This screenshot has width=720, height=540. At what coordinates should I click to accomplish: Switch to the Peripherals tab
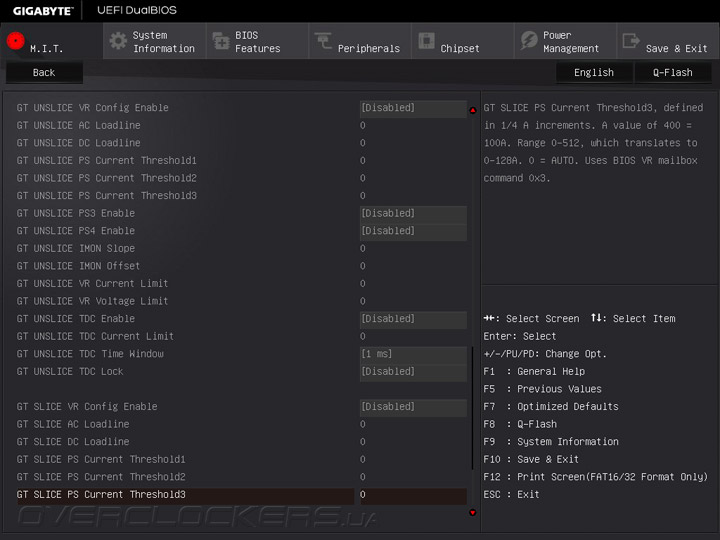368,48
